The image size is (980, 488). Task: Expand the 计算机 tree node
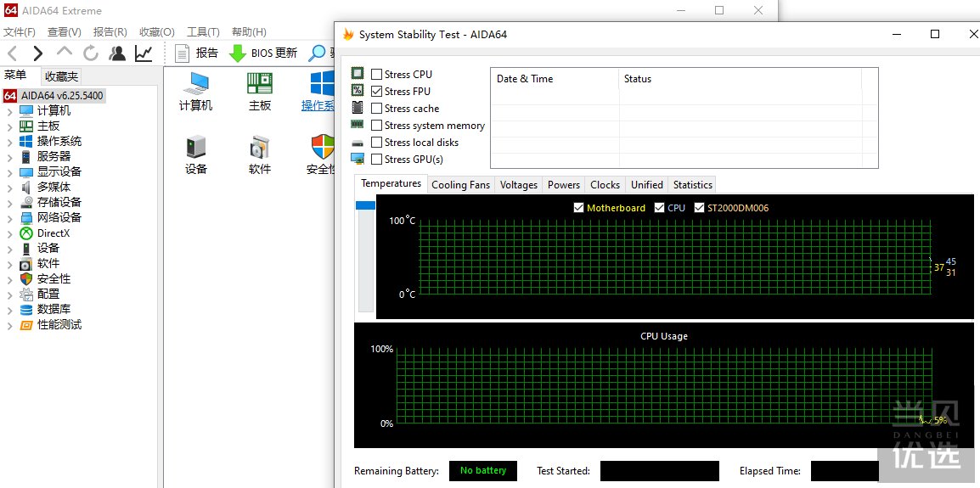(9, 111)
